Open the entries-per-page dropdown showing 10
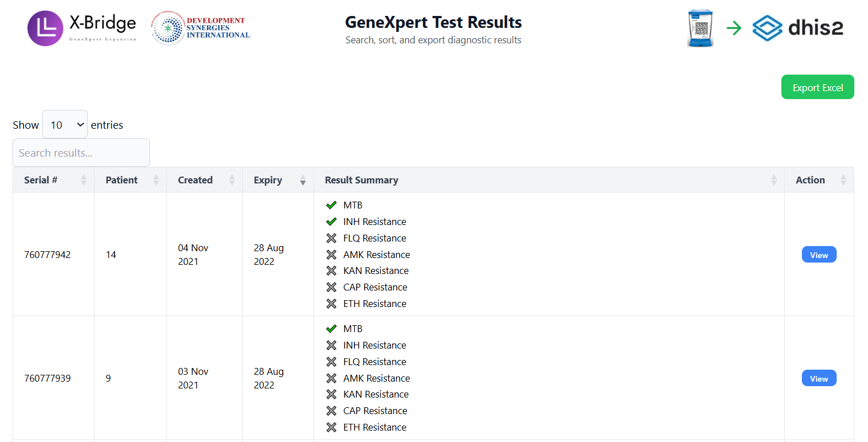 click(x=65, y=125)
